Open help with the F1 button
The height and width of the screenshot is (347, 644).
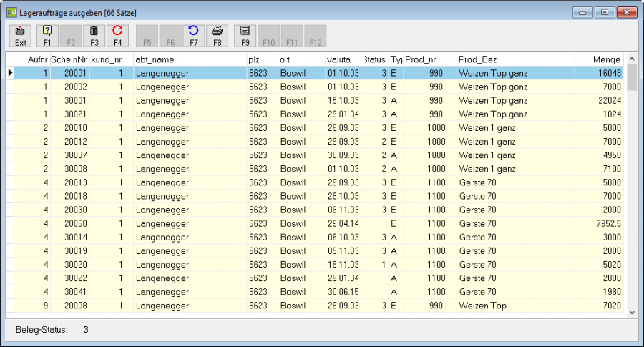[47, 36]
